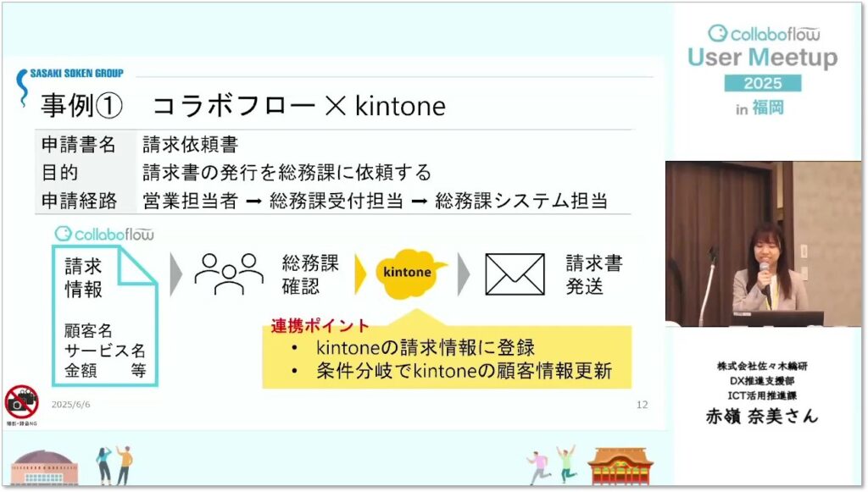Click the yellow 連携ポイント callout box

(x=447, y=352)
